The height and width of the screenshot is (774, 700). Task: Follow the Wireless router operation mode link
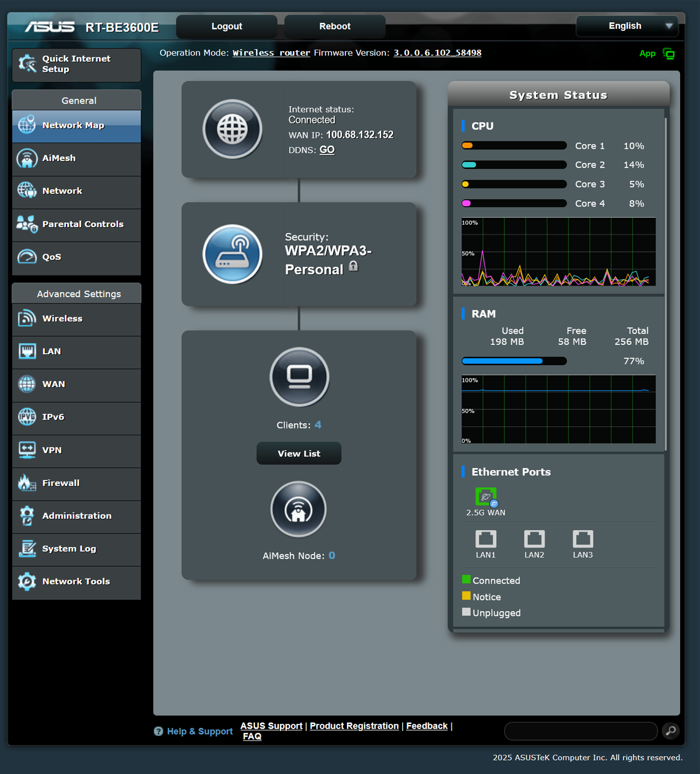pos(271,53)
